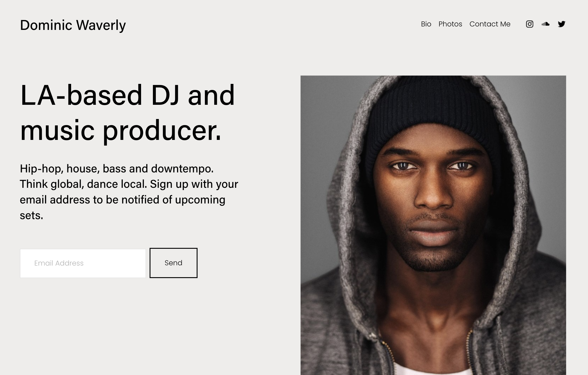Open the SoundCloud icon link
The height and width of the screenshot is (375, 588).
tap(545, 24)
